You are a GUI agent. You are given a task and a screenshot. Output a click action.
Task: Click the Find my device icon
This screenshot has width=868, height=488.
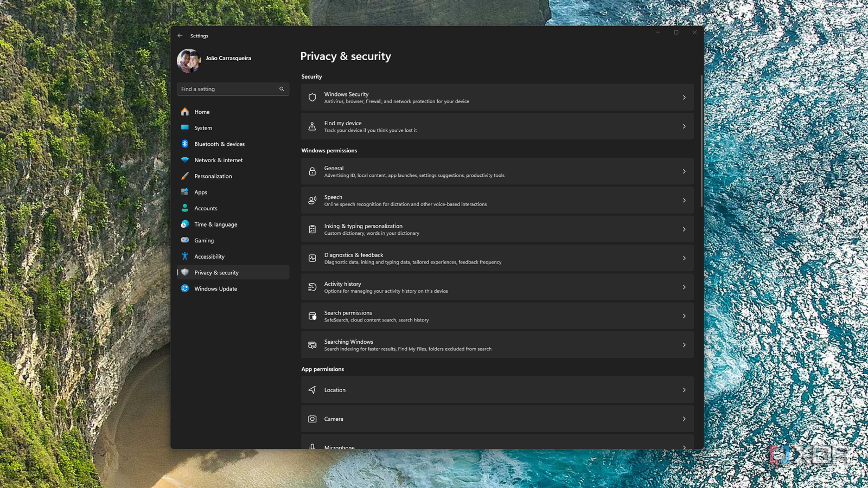(x=312, y=126)
